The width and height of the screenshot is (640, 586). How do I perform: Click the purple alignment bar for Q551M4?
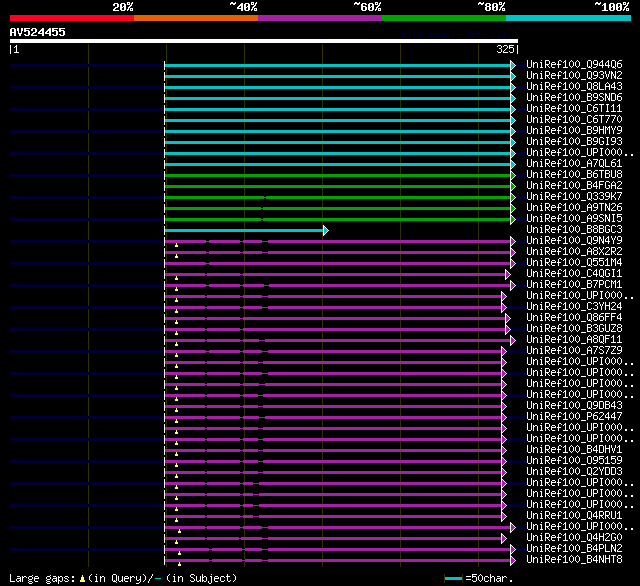tap(338, 264)
